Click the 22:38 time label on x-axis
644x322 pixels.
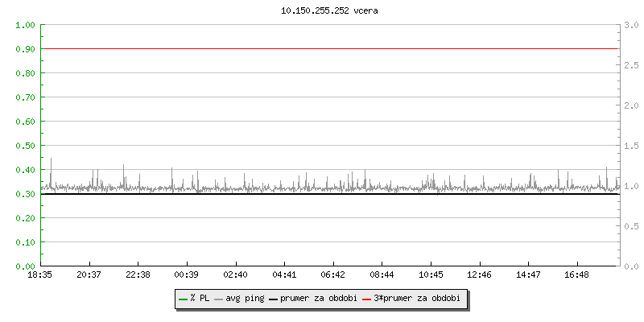point(138,275)
